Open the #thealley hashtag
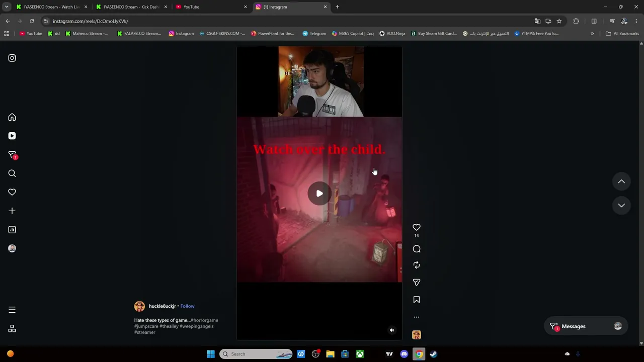Image resolution: width=644 pixels, height=362 pixels. (x=169, y=326)
